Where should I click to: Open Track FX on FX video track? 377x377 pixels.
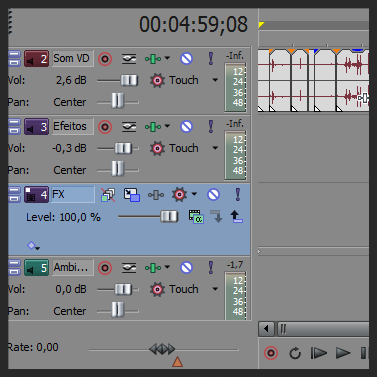(156, 195)
